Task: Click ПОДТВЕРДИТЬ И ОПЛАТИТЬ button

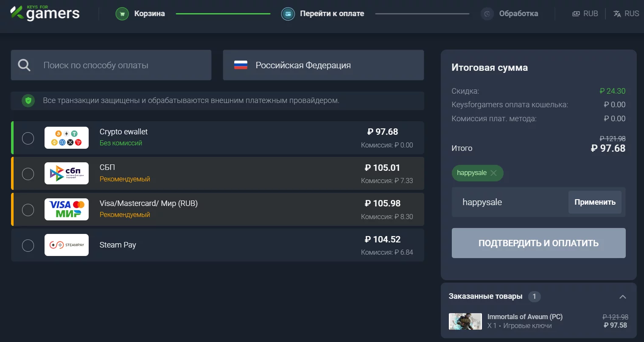Action: pyautogui.click(x=538, y=243)
